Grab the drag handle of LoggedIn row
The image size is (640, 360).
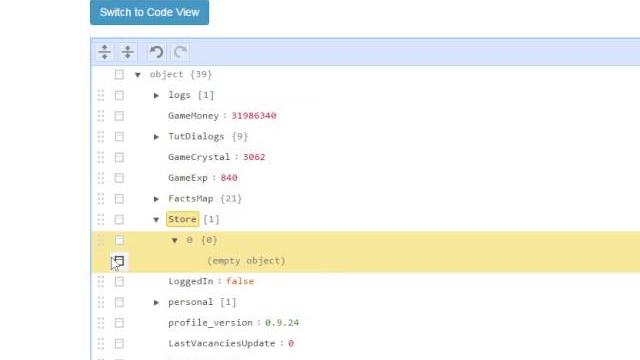tap(101, 282)
